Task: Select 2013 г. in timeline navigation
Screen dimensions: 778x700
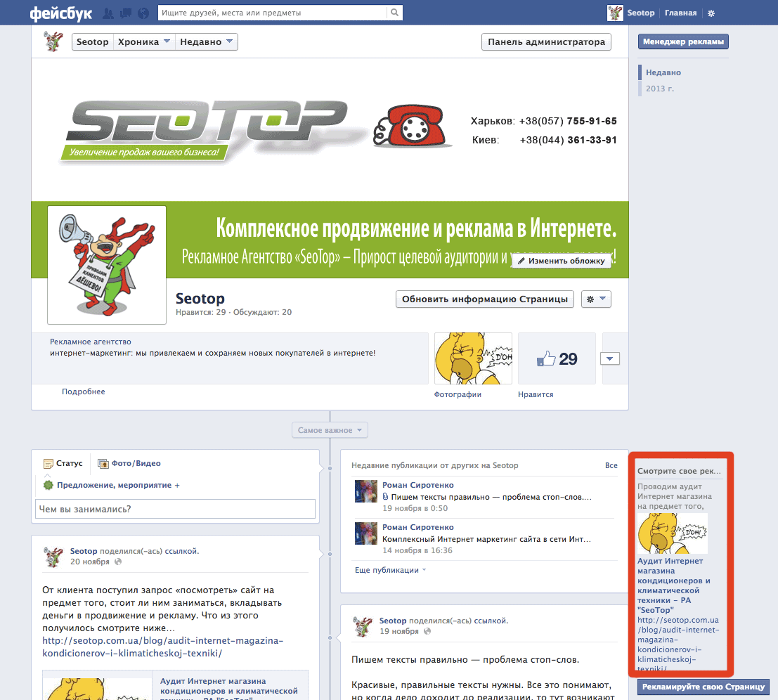Action: [x=660, y=89]
